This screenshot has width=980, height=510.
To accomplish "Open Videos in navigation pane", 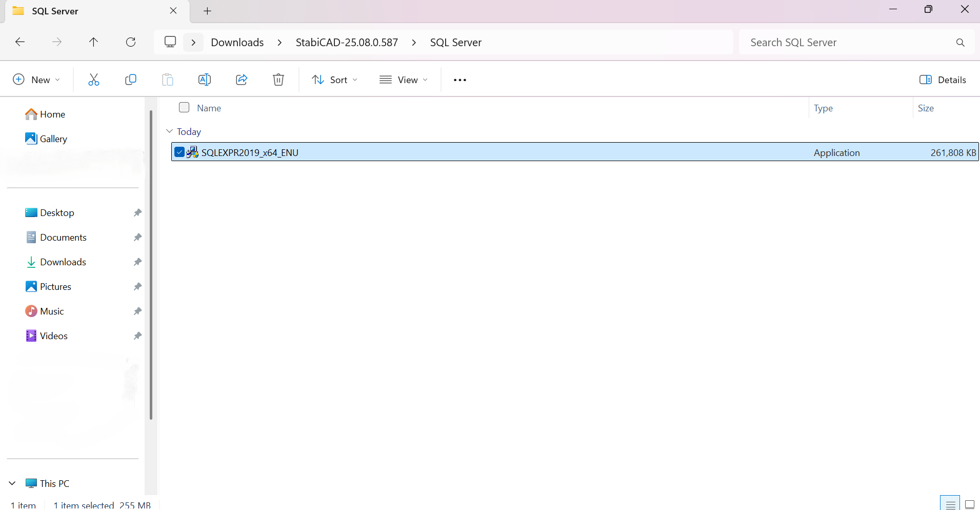I will click(47, 336).
